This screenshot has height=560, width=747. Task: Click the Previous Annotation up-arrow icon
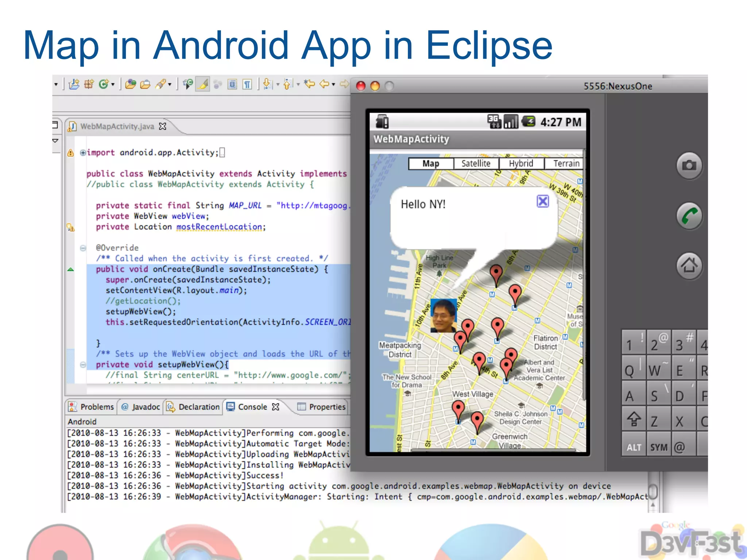[x=288, y=85]
